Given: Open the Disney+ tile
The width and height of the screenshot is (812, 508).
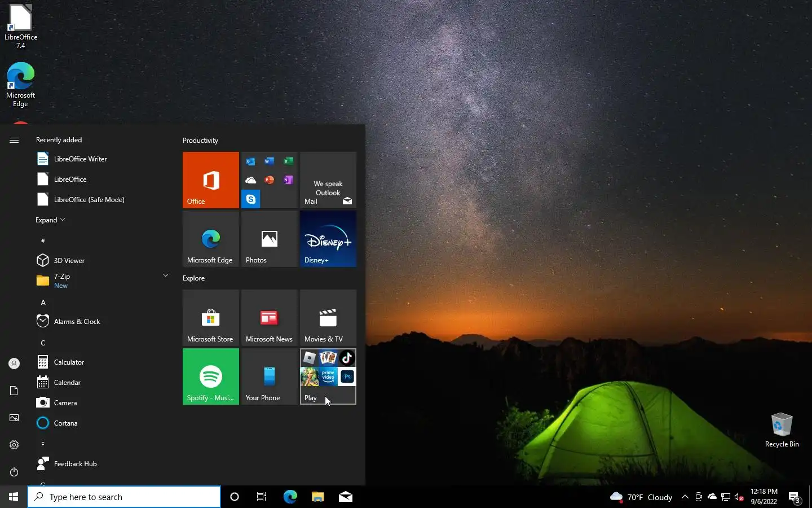Looking at the screenshot, I should 328,239.
